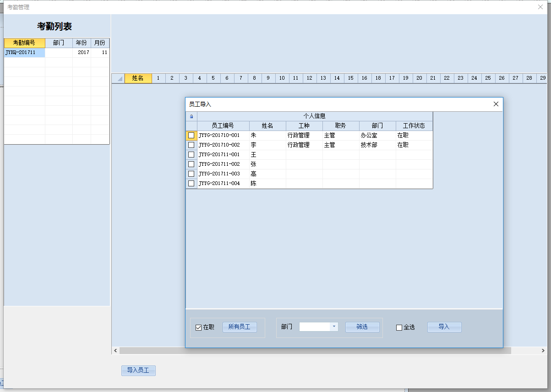Open the 部门 dropdown list
This screenshot has height=392, width=551.
coord(334,327)
